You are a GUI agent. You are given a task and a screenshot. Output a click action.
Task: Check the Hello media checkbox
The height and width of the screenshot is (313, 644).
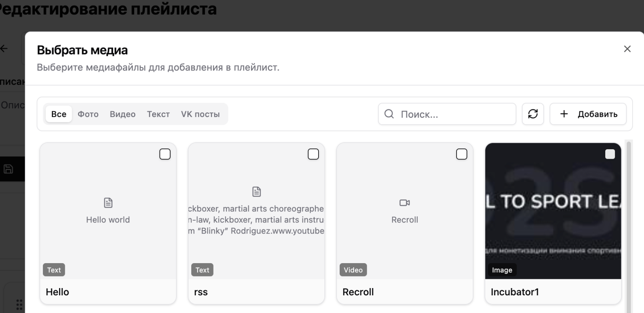click(165, 154)
